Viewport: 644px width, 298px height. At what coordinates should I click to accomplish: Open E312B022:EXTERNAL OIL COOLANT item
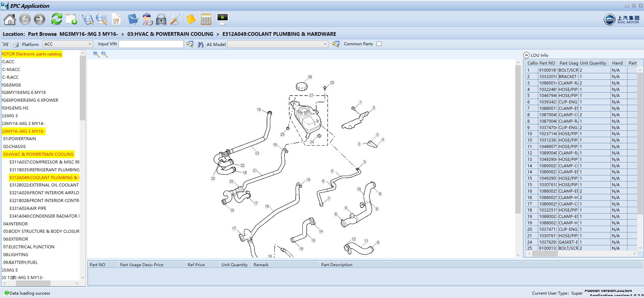44,185
